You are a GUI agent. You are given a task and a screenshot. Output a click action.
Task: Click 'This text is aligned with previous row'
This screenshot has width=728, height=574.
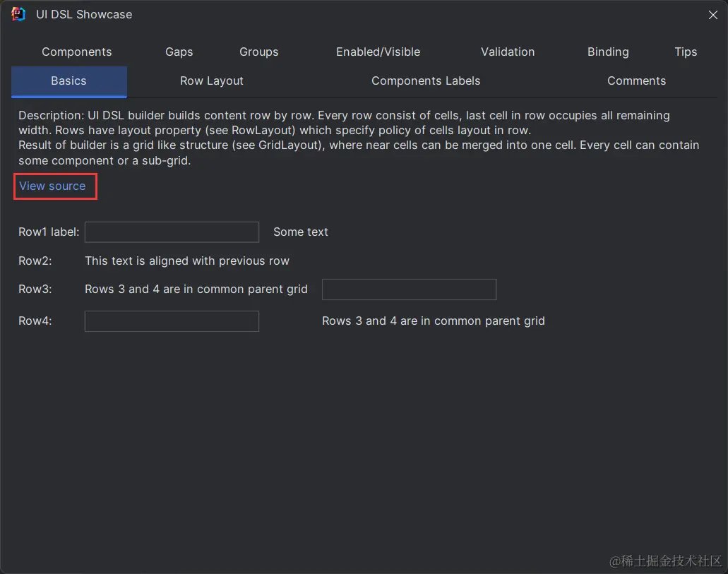187,261
